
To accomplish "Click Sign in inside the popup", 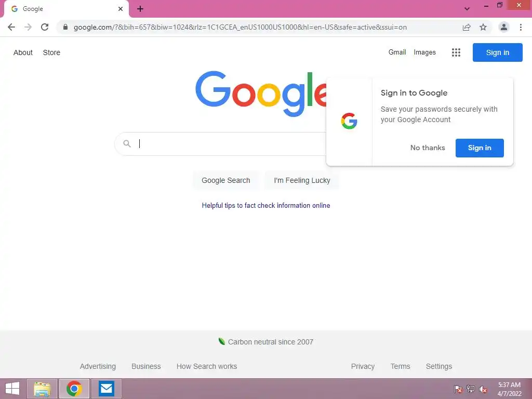I will tap(480, 148).
